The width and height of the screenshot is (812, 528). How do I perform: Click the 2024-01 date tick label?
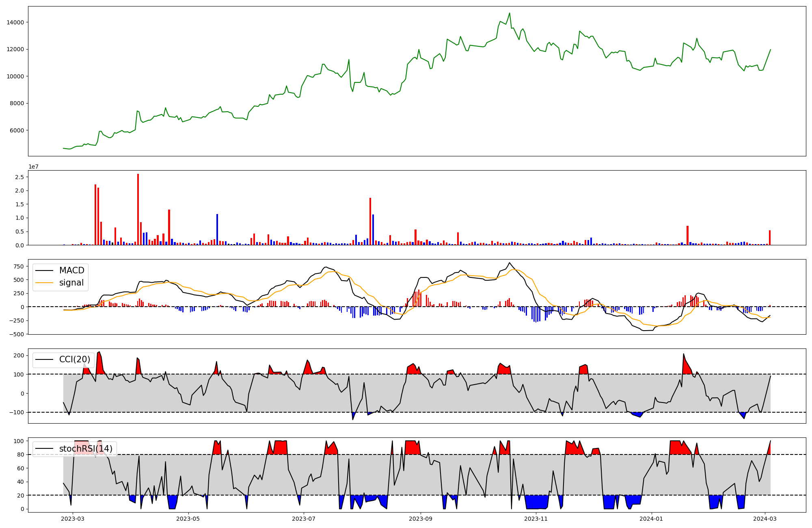652,518
